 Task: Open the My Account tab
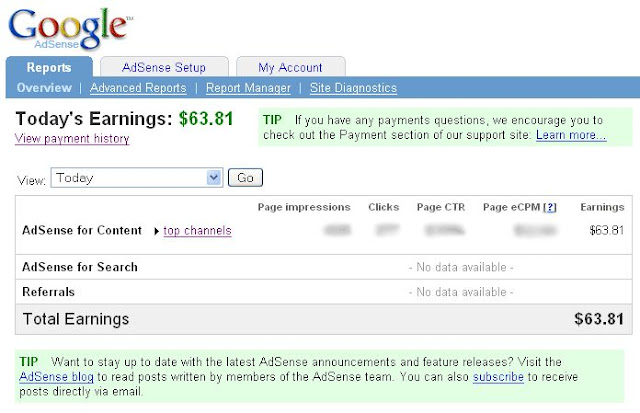click(290, 67)
